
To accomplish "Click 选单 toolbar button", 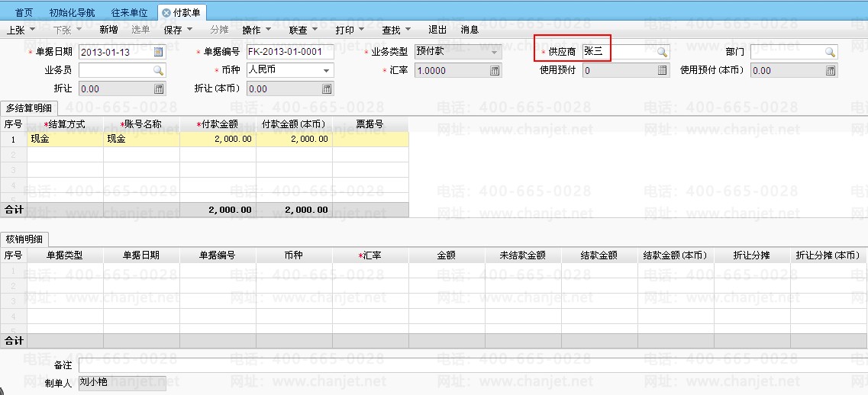I will 140,30.
